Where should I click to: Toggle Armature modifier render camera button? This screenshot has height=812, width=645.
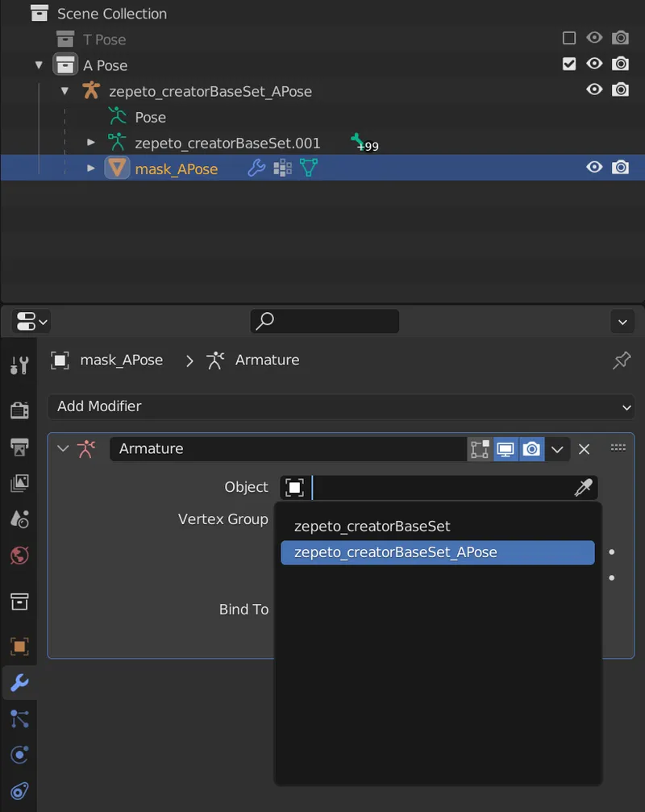(x=531, y=449)
